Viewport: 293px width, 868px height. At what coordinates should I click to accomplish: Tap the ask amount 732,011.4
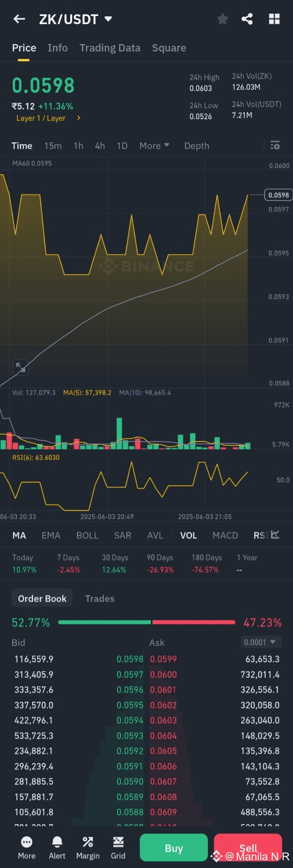point(260,674)
